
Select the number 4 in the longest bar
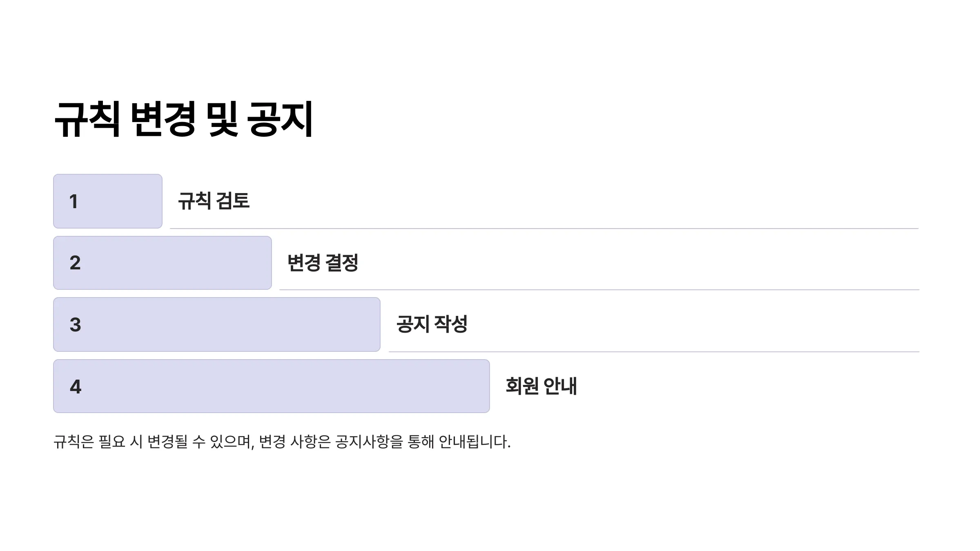pyautogui.click(x=76, y=387)
